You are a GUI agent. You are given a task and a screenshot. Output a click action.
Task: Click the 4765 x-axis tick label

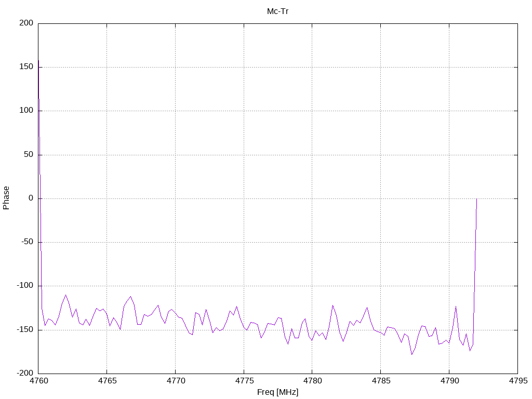[107, 381]
